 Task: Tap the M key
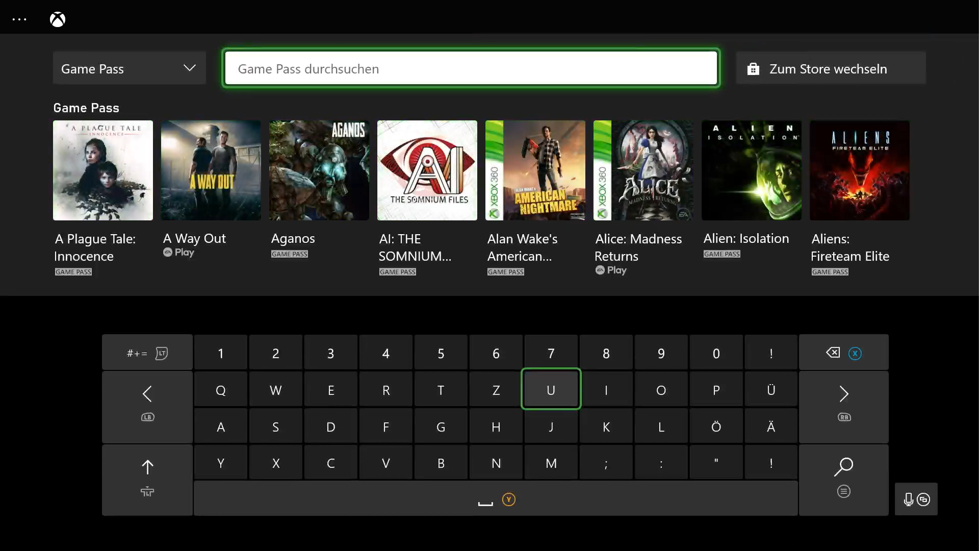[551, 463]
